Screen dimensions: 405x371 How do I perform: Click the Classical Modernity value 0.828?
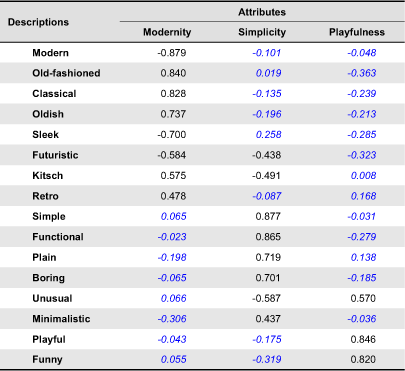click(173, 94)
